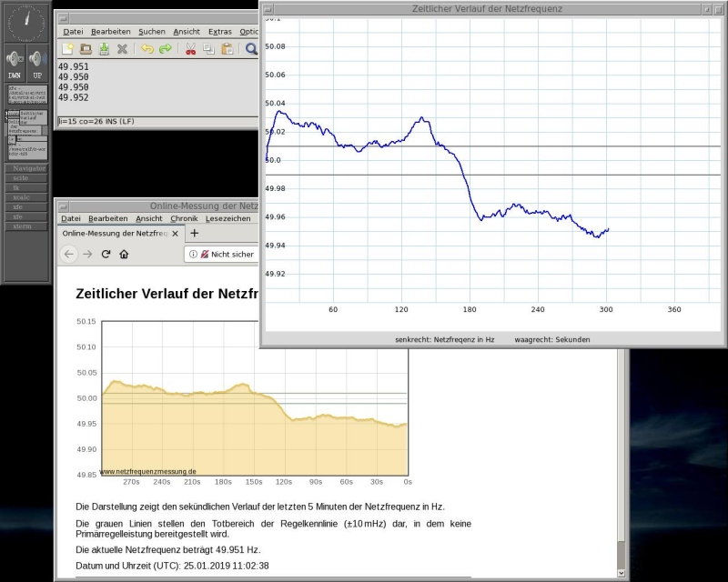
Task: Reload the page in the browser
Action: click(106, 255)
